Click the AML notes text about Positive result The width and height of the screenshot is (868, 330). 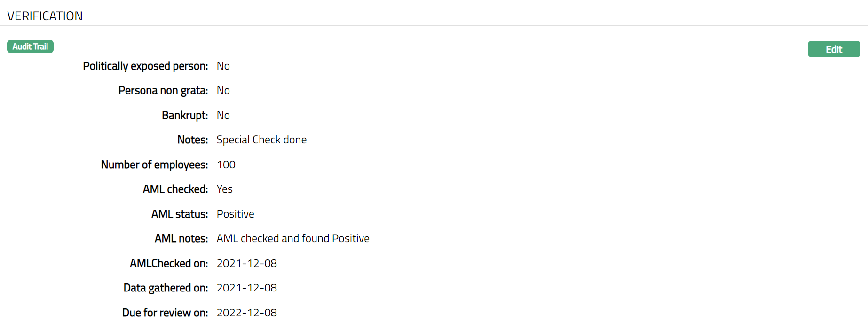[293, 238]
